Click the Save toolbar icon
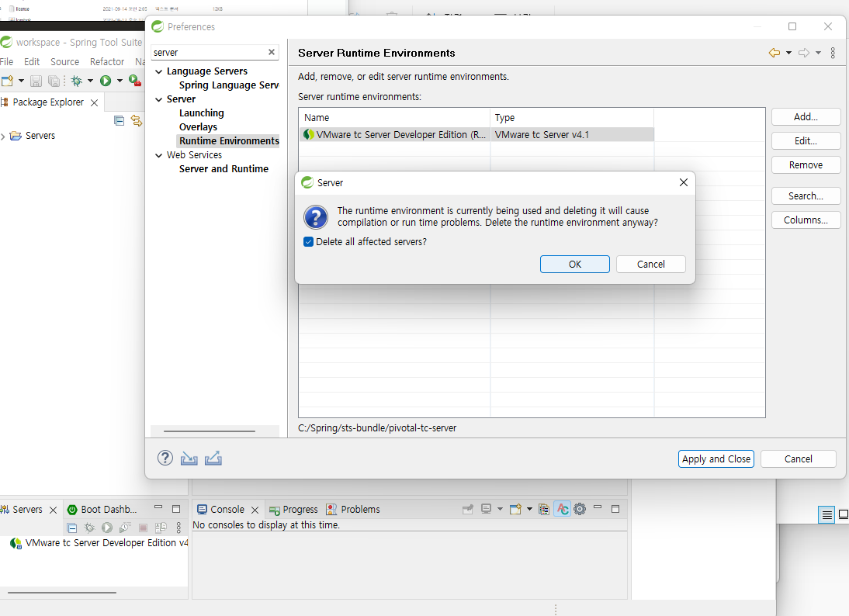Screen dimensions: 849x616 click(x=36, y=81)
